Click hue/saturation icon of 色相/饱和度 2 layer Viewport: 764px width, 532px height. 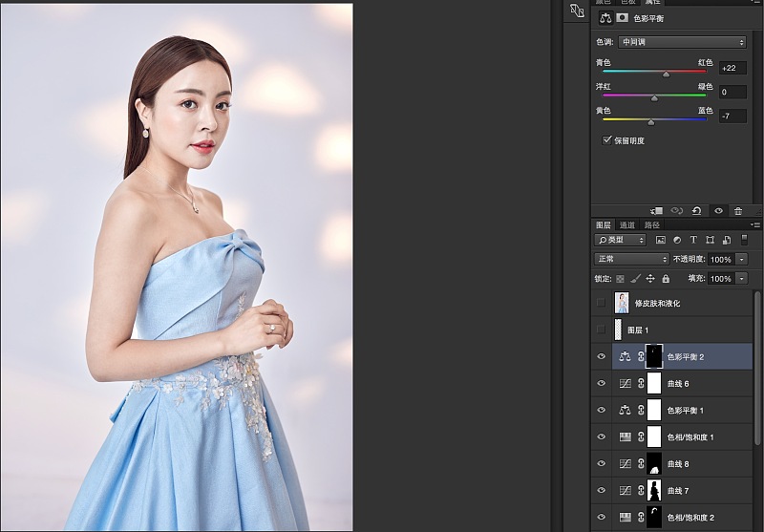(625, 518)
